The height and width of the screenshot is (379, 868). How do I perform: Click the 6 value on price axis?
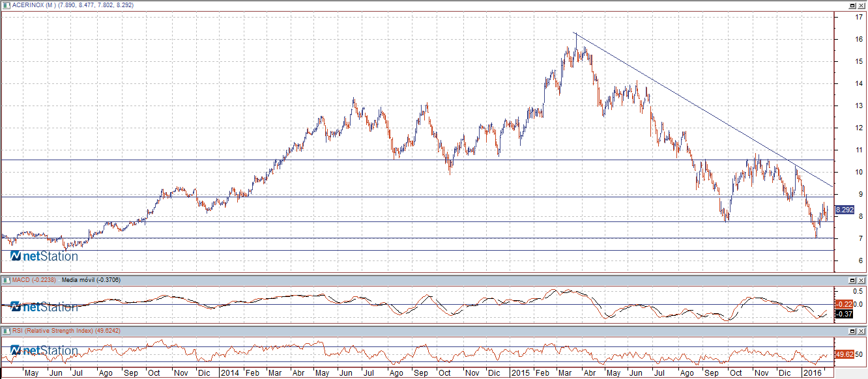point(861,260)
